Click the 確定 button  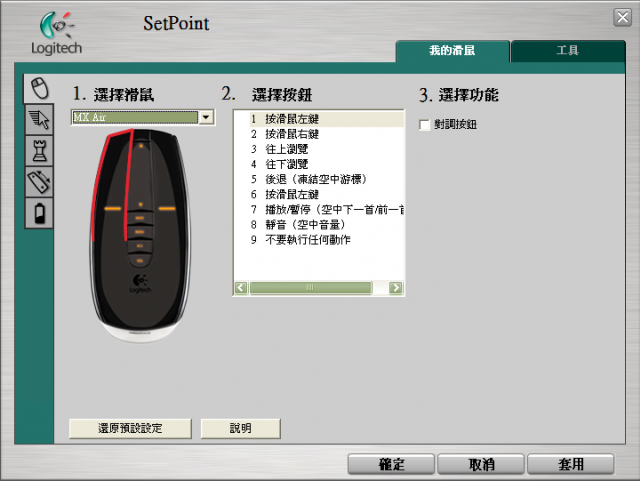(391, 464)
